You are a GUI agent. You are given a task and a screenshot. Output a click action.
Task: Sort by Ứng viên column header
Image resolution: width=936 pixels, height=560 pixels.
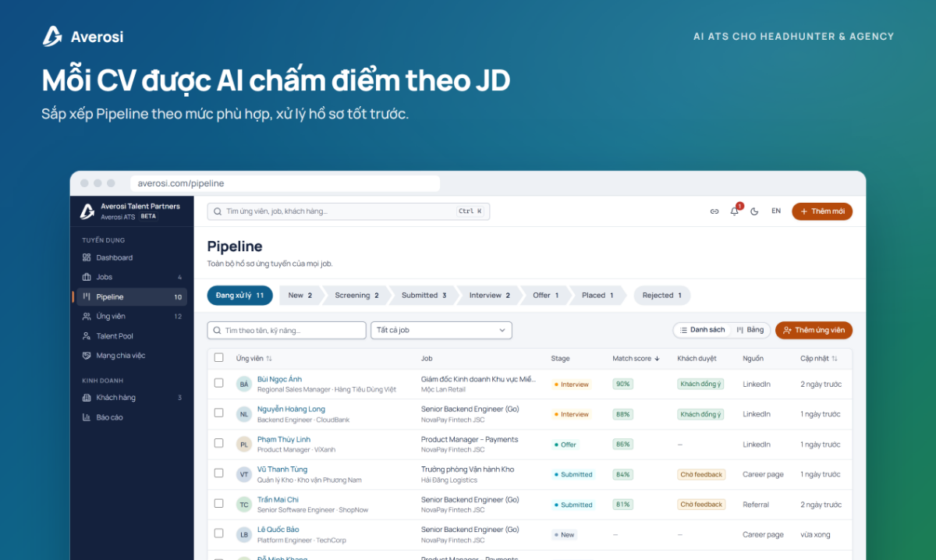pyautogui.click(x=254, y=359)
